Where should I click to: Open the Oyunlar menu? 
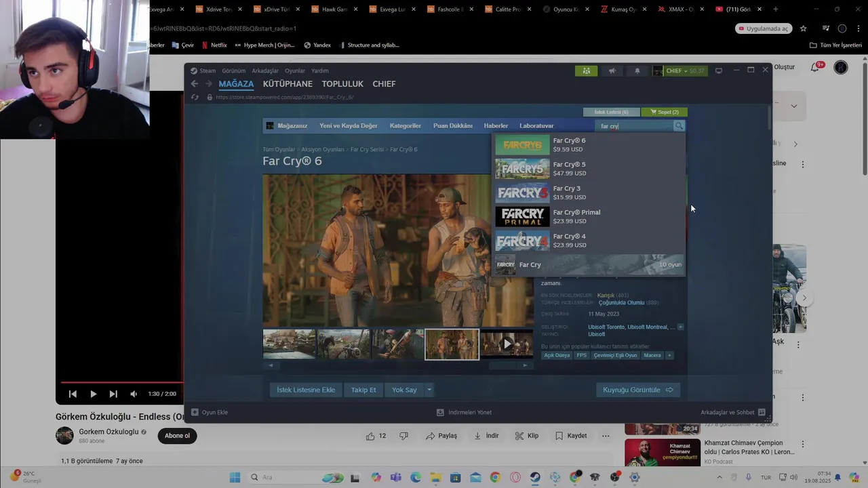(x=295, y=70)
